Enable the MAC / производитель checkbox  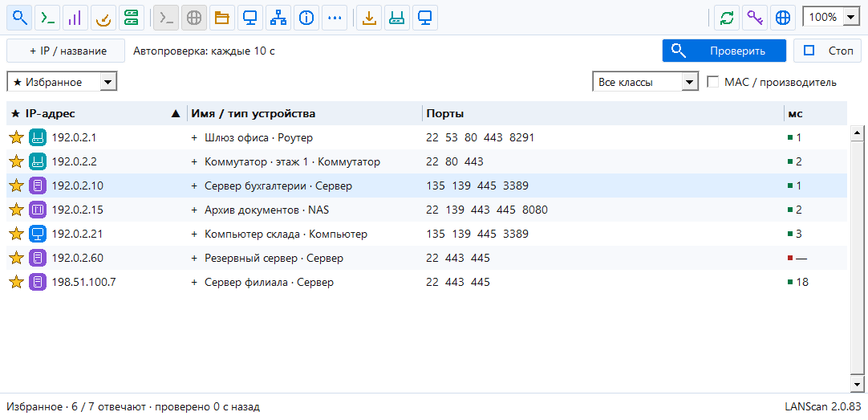pyautogui.click(x=713, y=82)
